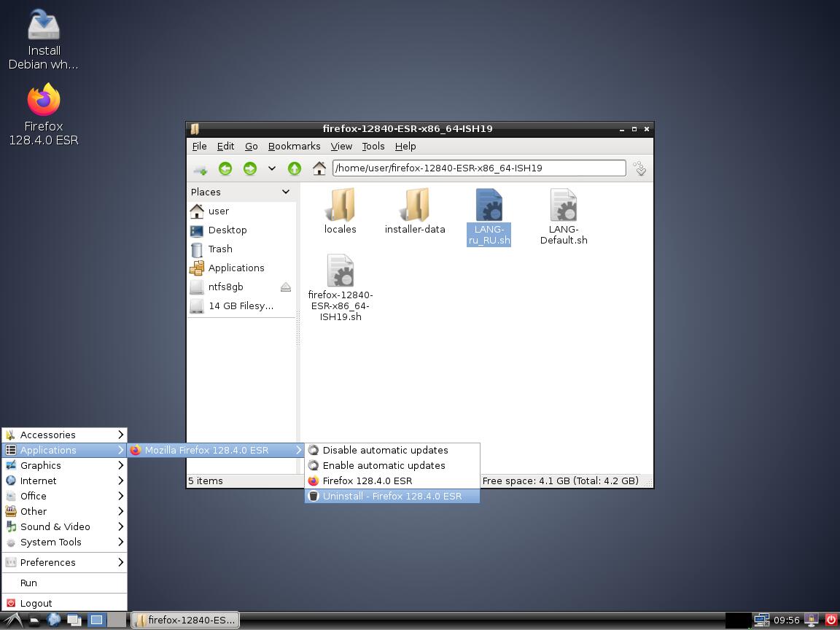Click the new tab icon in file manager toolbar
This screenshot has height=630, width=840.
click(x=201, y=168)
